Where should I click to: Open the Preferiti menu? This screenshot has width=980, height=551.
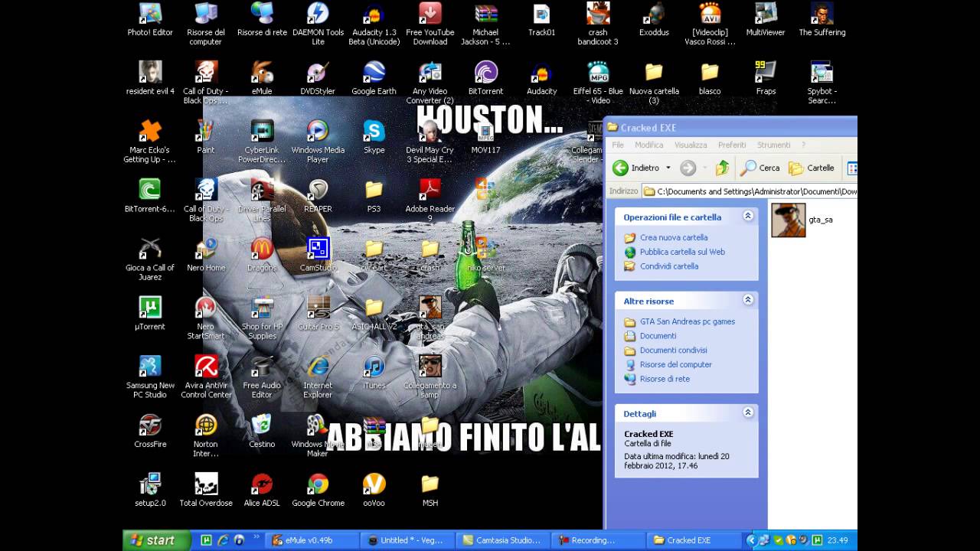(x=732, y=145)
